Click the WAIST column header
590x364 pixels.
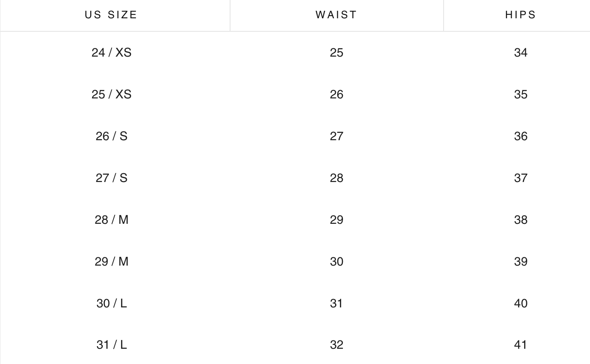[x=336, y=15]
